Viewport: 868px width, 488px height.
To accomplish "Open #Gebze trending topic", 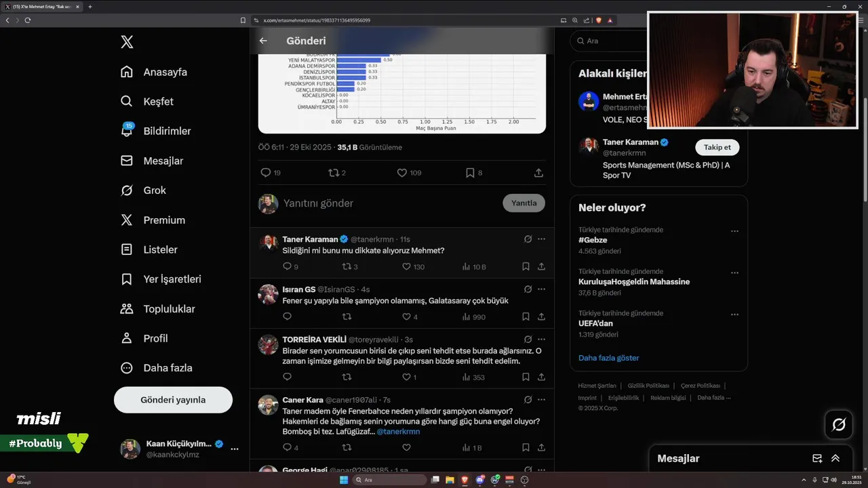I will [593, 240].
